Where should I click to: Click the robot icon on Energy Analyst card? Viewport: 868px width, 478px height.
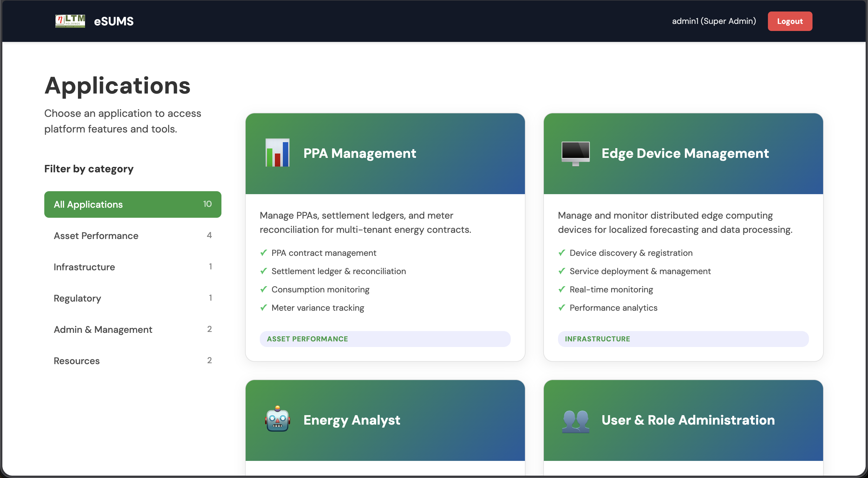point(277,420)
